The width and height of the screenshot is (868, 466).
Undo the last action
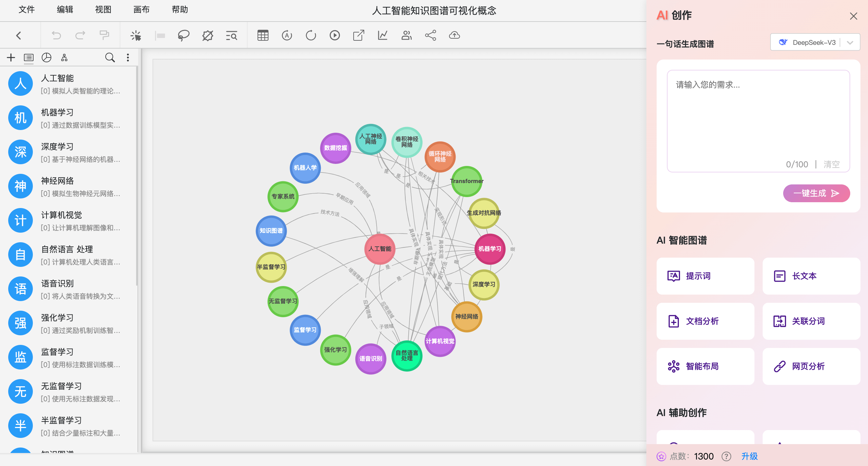[56, 35]
